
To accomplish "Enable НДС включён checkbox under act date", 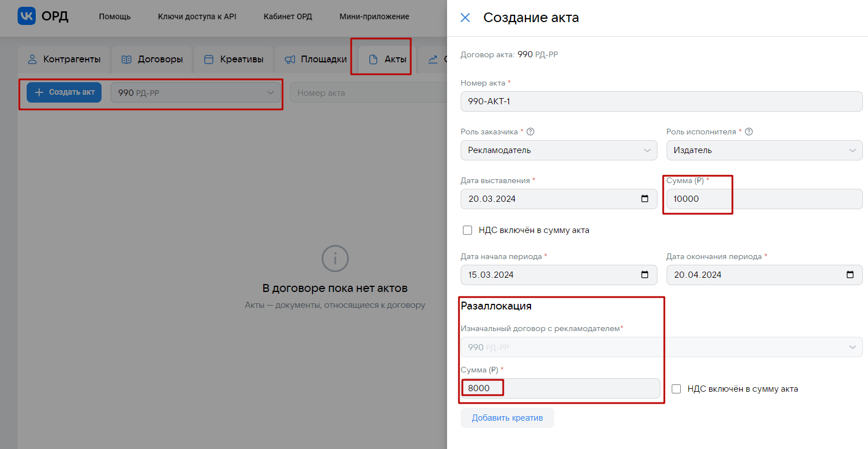I will (467, 230).
